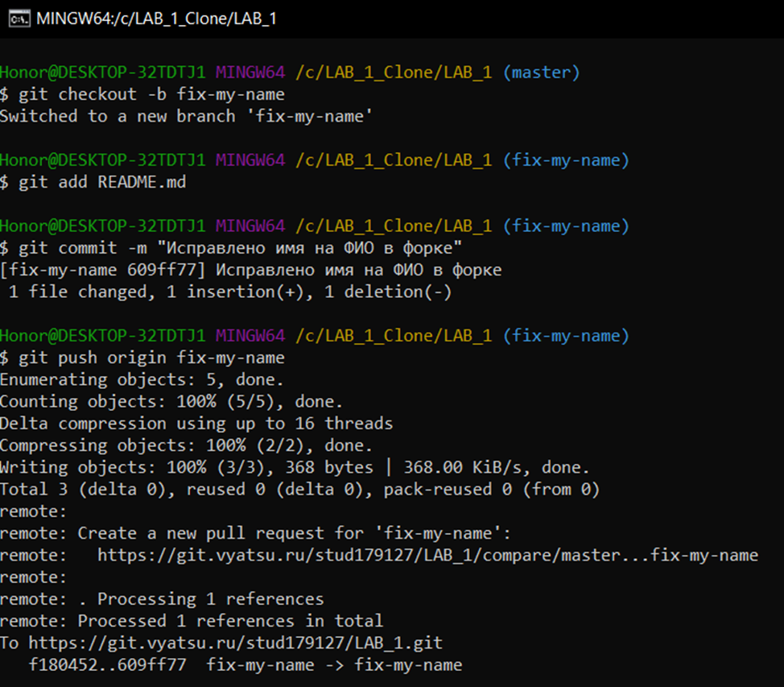
Task: Click the LAB_1.git remote URL
Action: 235,643
